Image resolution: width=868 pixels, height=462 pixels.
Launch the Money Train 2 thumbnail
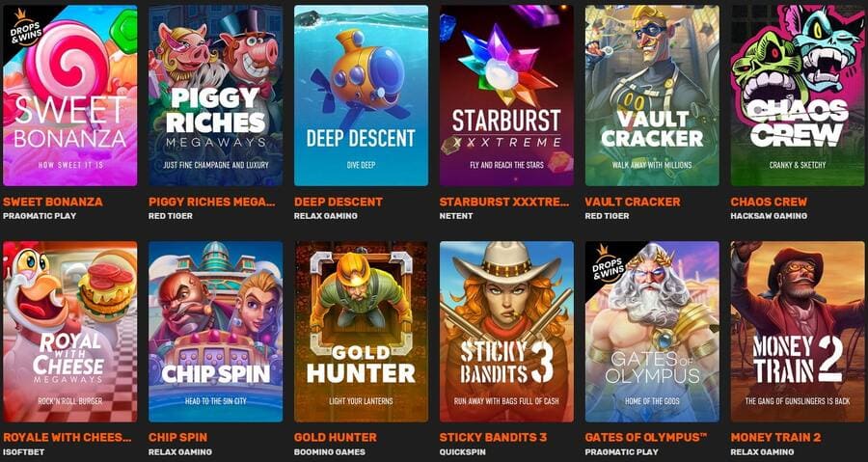pos(798,332)
